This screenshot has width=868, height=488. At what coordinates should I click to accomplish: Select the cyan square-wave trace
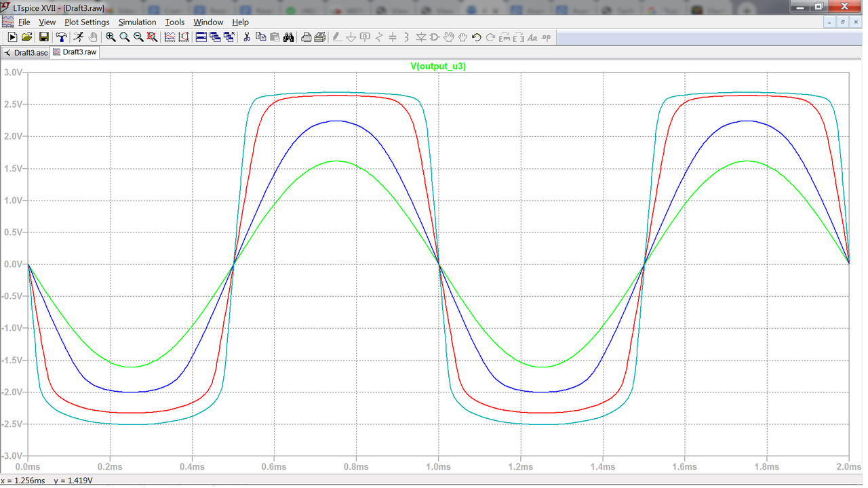tap(339, 92)
